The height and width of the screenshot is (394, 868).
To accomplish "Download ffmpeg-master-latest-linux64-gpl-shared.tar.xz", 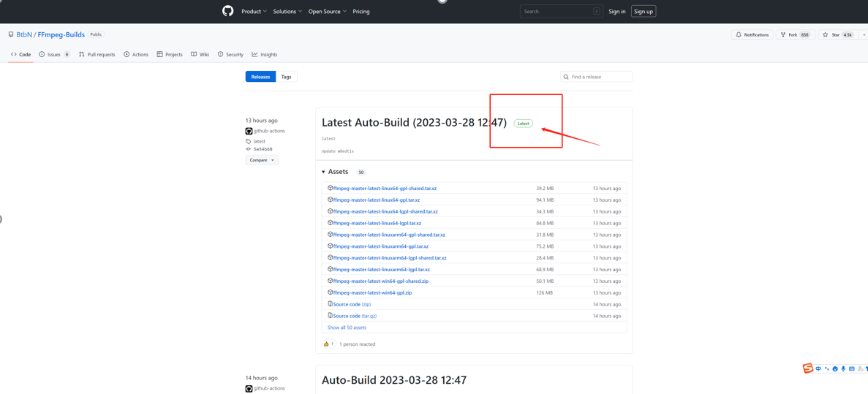I will click(x=384, y=188).
